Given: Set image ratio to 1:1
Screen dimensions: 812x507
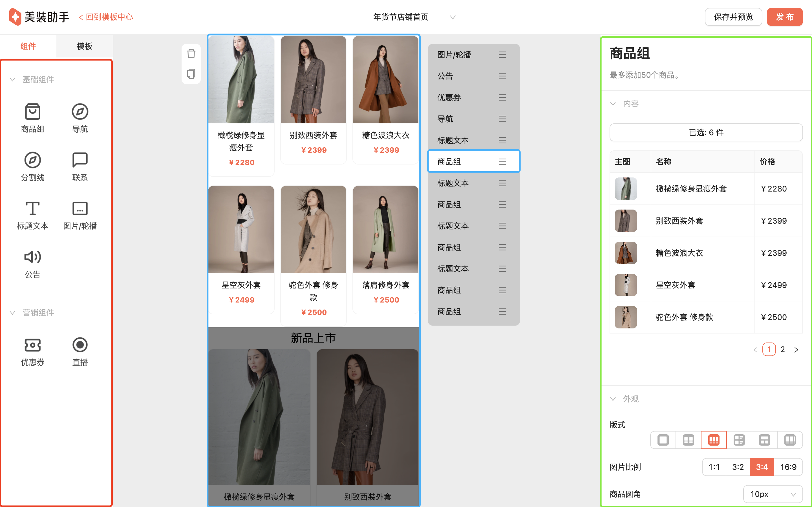Looking at the screenshot, I should point(714,467).
